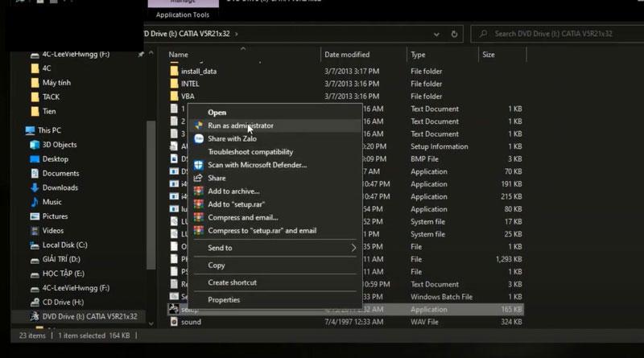Screen dimensions: 644x358
Task: Sort files by Date modified column
Action: (348, 55)
